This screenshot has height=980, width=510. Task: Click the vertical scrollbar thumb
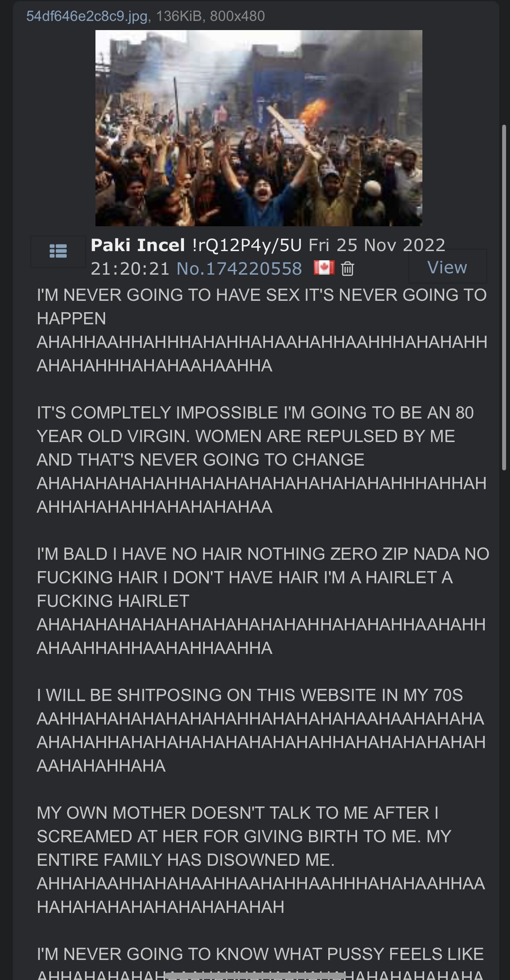pyautogui.click(x=504, y=296)
